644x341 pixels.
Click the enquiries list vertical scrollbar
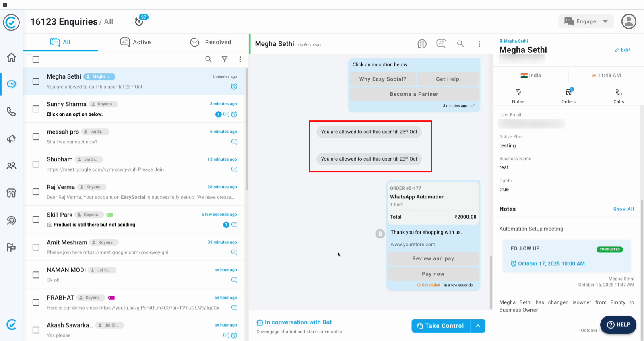[246, 129]
